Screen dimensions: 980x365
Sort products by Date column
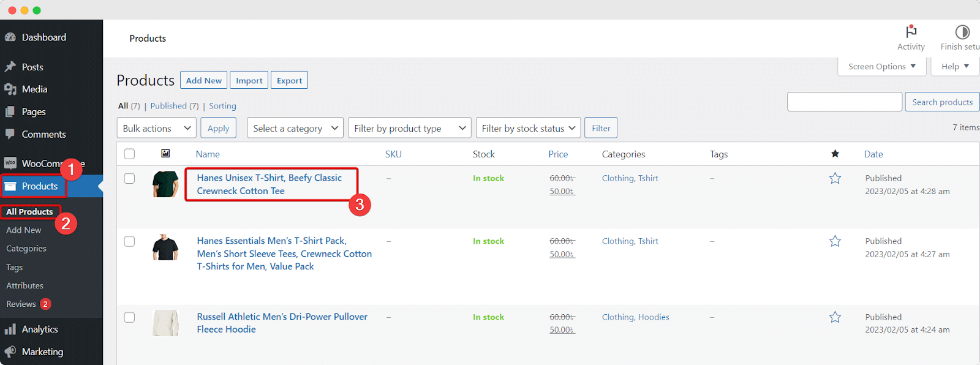pos(873,154)
